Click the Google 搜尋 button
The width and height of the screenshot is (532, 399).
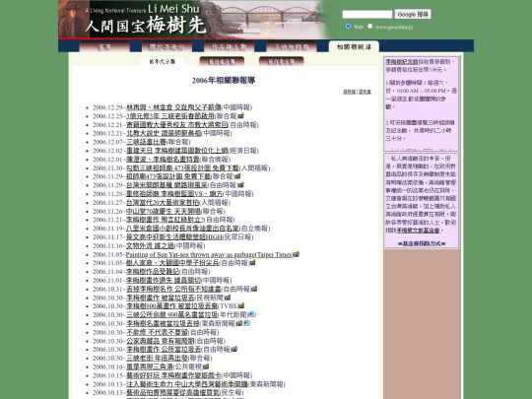413,14
